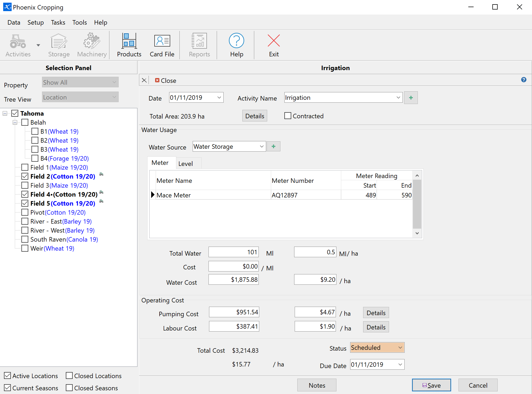Click the meter table vertical scrollbar
This screenshot has width=532, height=394.
click(417, 204)
